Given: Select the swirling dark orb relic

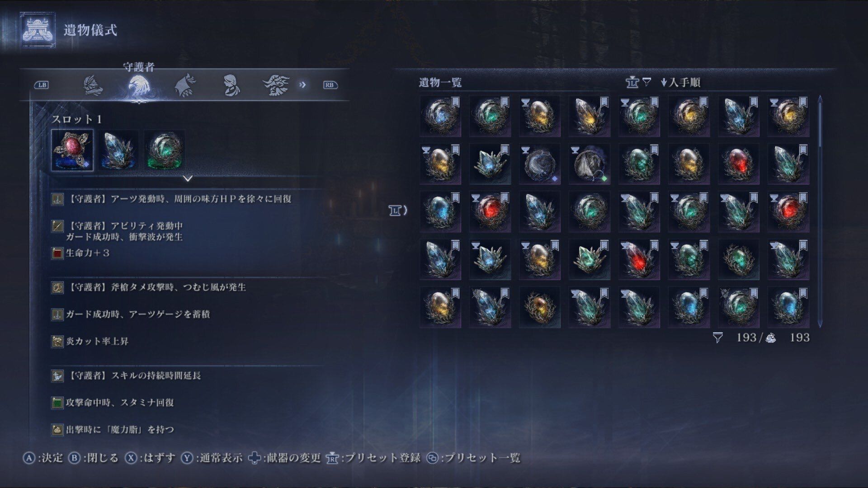Looking at the screenshot, I should (540, 164).
